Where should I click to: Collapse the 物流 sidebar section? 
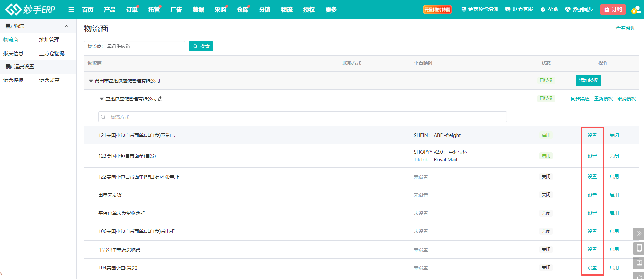point(67,26)
